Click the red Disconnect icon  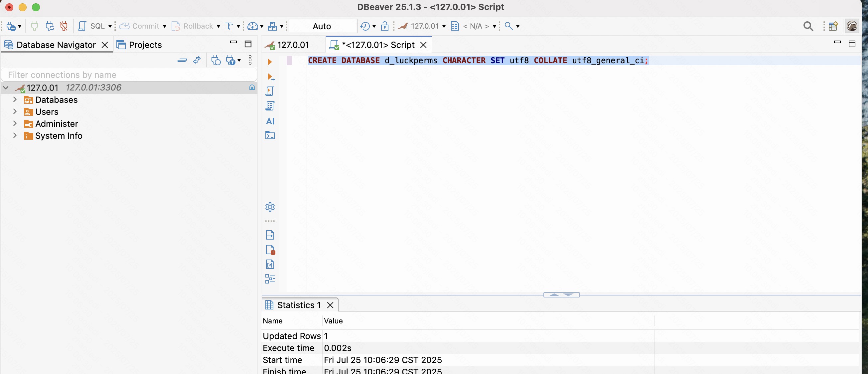[x=64, y=26]
